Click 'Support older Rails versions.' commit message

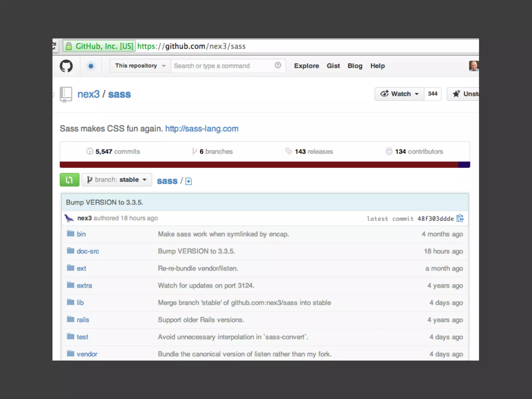pos(201,320)
